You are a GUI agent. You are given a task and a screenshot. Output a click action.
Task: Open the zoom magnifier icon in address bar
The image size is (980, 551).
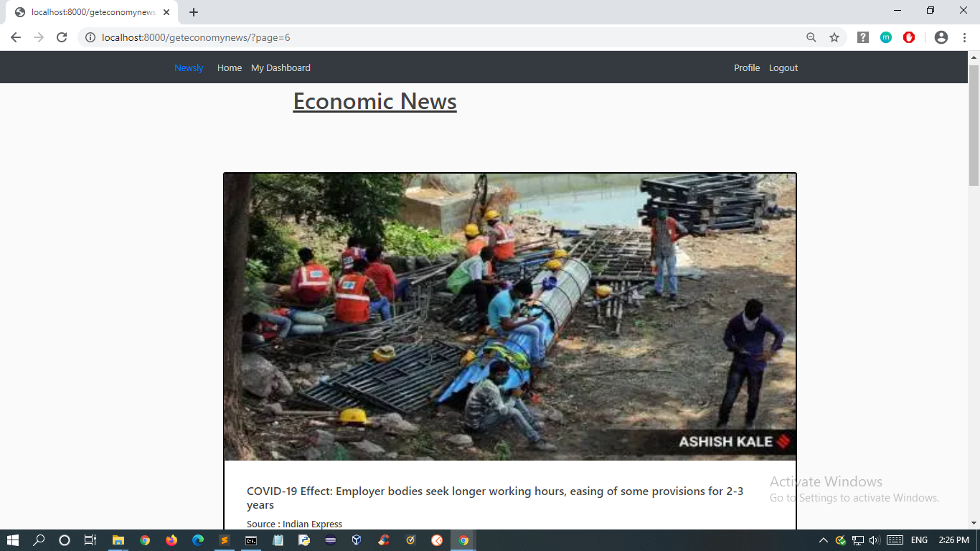(x=811, y=37)
